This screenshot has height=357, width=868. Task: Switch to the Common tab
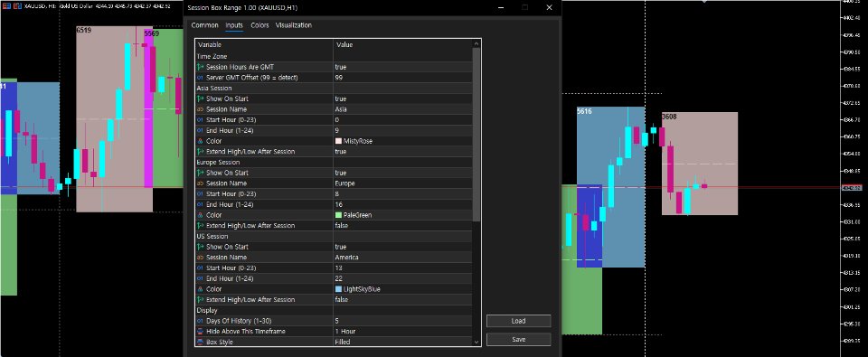pyautogui.click(x=205, y=25)
